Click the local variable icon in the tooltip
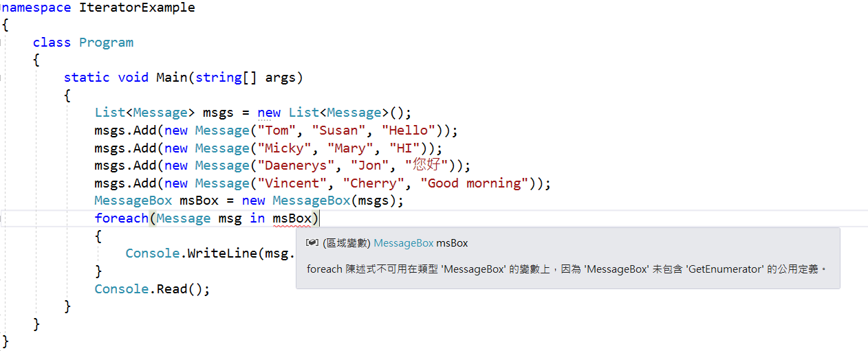Screen dimensions: 868x351 tap(312, 243)
